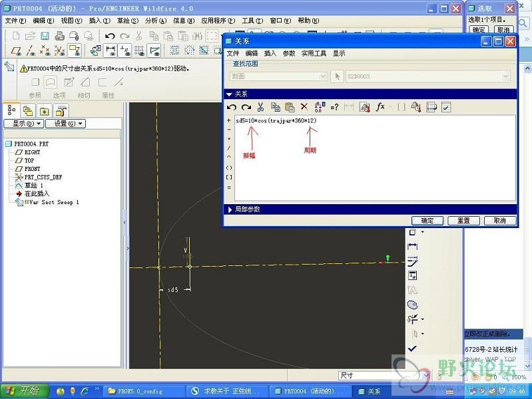The image size is (532, 399).
Task: Toggle dimension name/value switch icon
Action: pyautogui.click(x=320, y=107)
